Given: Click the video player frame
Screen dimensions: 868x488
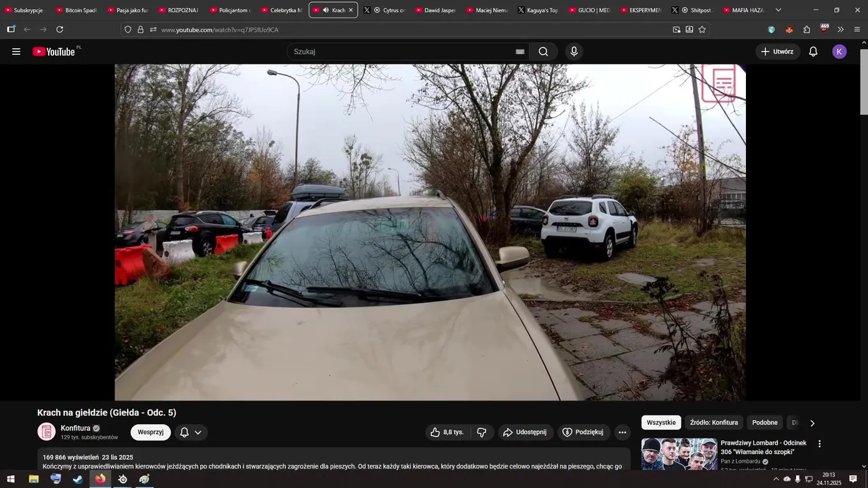Looking at the screenshot, I should click(430, 232).
